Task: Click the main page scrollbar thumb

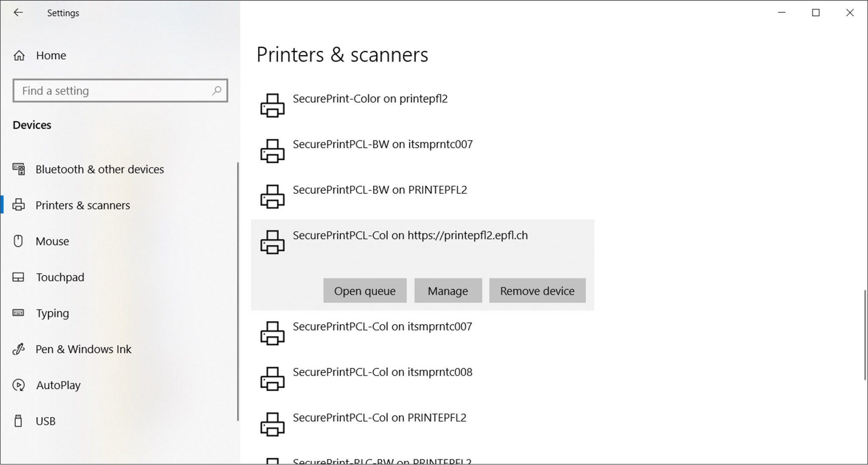Action: pos(865,335)
